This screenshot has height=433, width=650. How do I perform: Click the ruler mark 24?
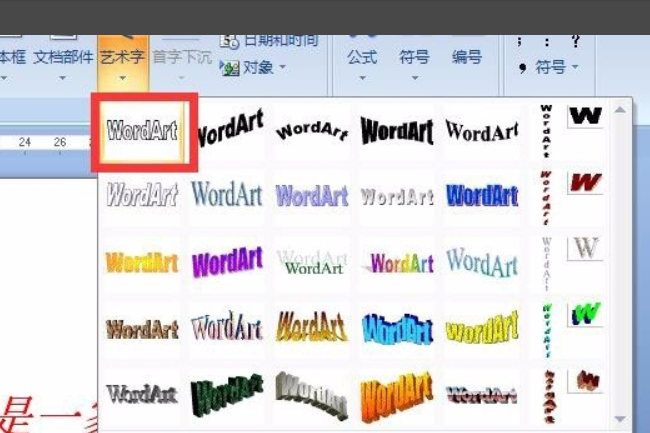pos(25,142)
